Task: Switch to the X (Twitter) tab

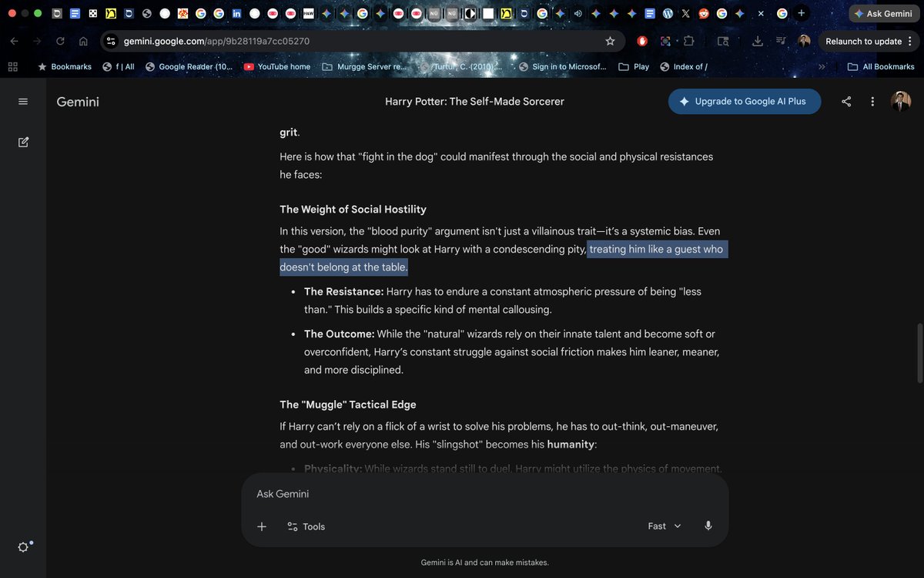Action: pyautogui.click(x=685, y=14)
